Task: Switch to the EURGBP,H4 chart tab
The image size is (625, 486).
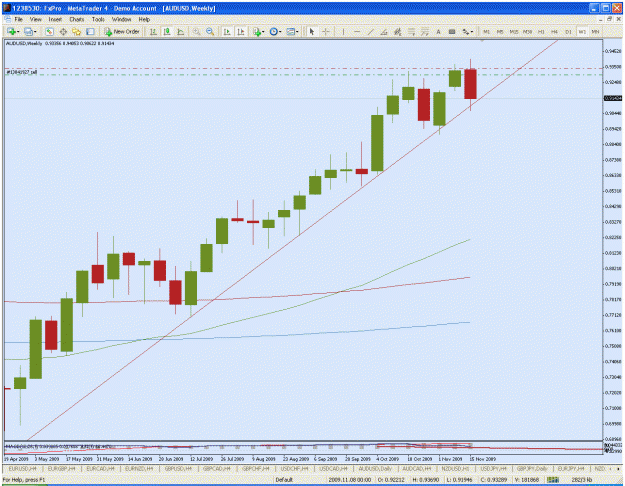Action: click(61, 469)
